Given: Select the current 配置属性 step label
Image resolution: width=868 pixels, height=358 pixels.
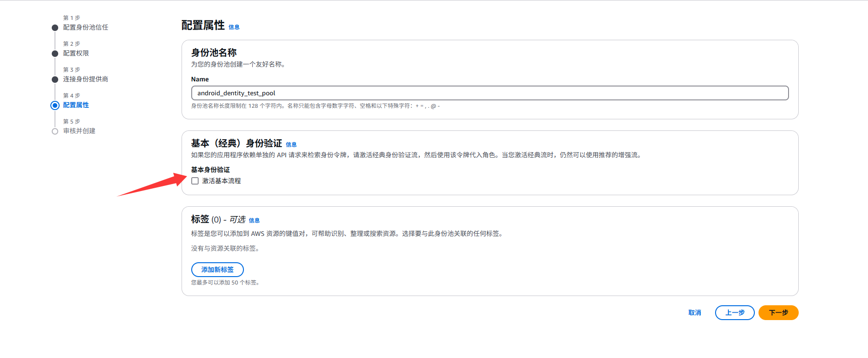Looking at the screenshot, I should 76,105.
